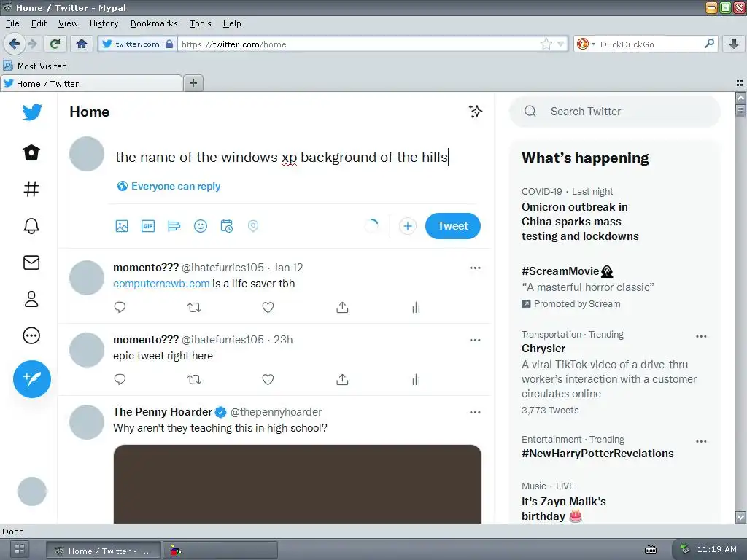Open Notifications bell icon
Viewport: 747px width, 560px height.
(x=31, y=226)
